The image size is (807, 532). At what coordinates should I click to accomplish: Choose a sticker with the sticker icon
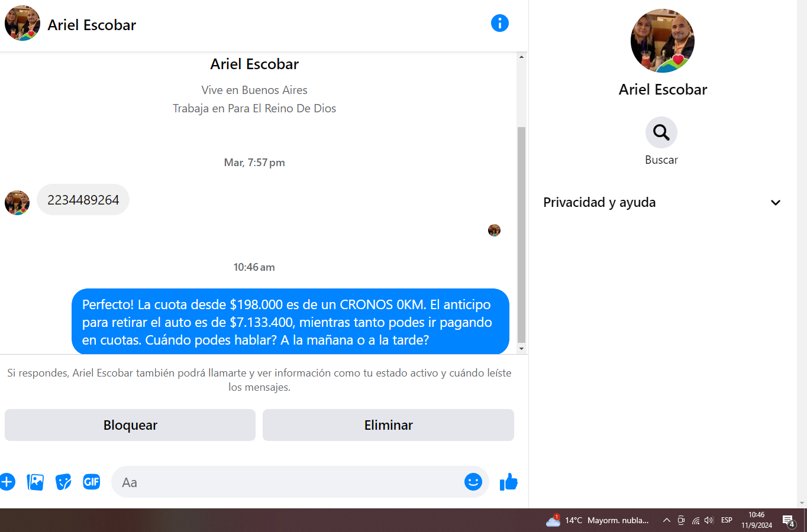63,482
